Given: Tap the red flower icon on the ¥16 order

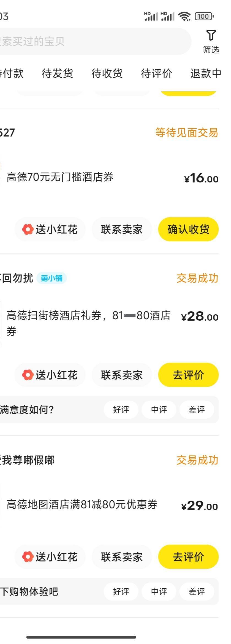Looking at the screenshot, I should point(28,229).
